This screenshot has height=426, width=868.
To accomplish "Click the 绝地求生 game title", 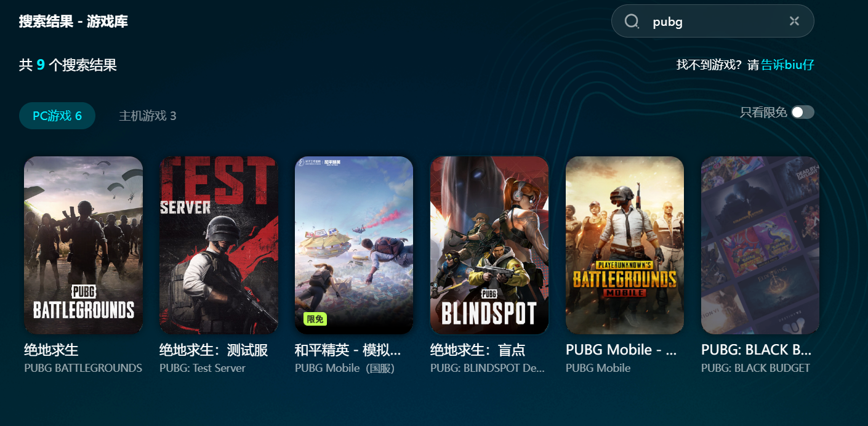I will 52,350.
